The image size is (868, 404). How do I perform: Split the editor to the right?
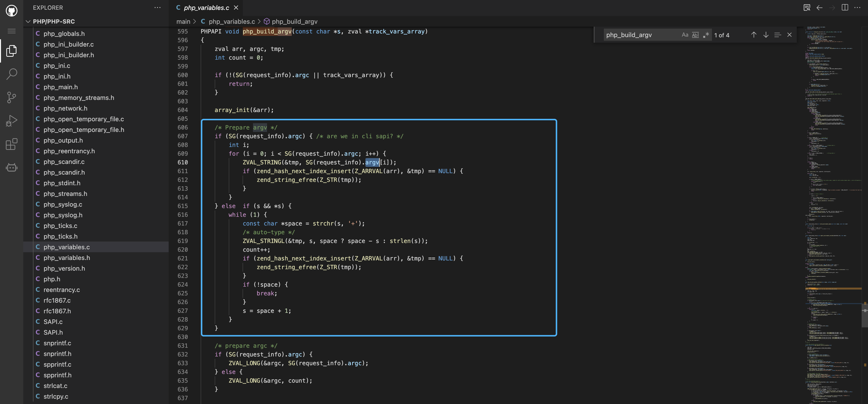pyautogui.click(x=844, y=8)
